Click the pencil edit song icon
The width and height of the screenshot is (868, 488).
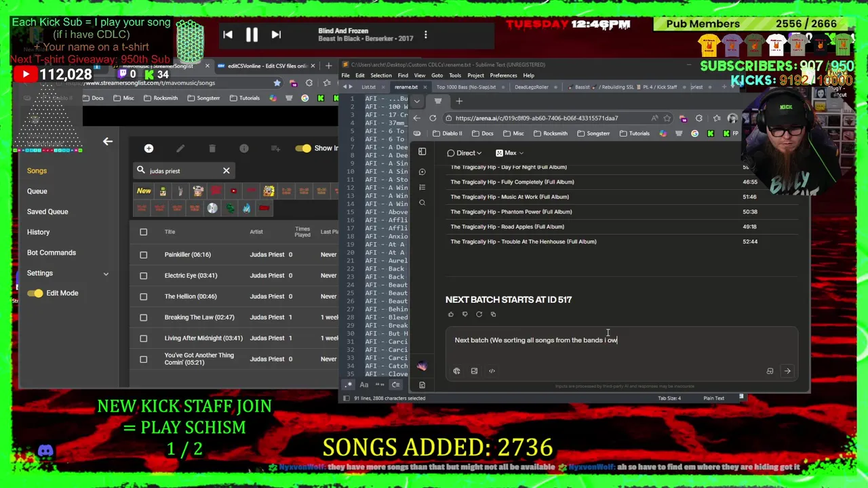click(180, 148)
